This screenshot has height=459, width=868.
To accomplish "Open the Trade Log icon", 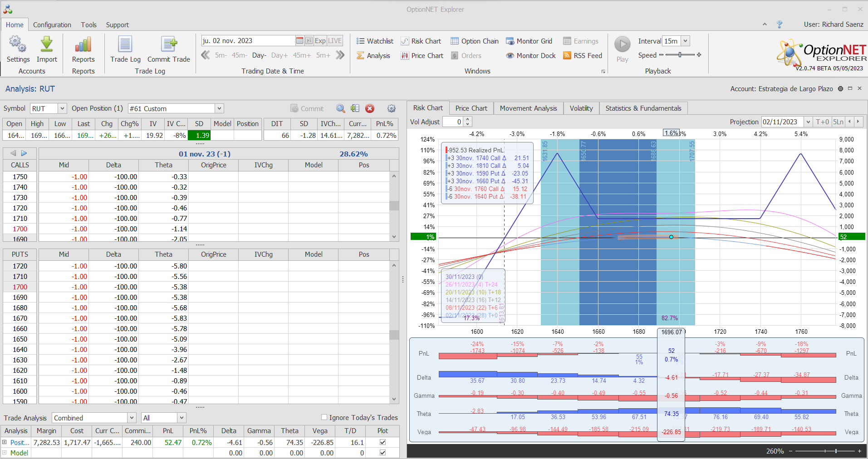I will (x=125, y=45).
